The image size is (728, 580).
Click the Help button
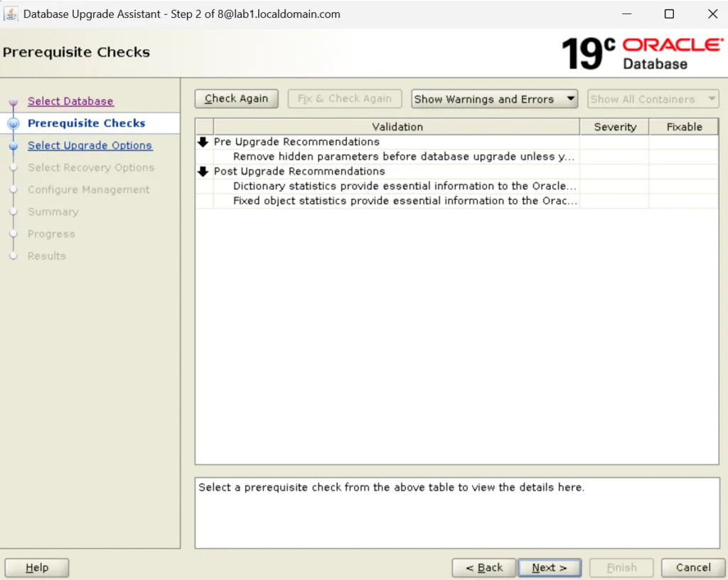click(36, 567)
